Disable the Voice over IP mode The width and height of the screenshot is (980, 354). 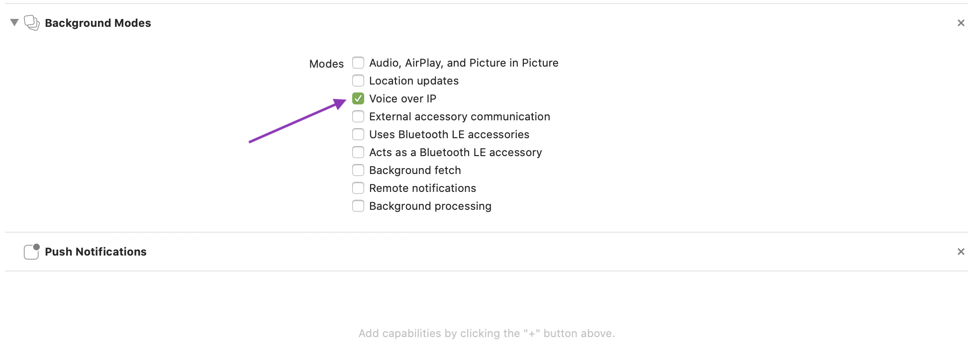coord(358,98)
